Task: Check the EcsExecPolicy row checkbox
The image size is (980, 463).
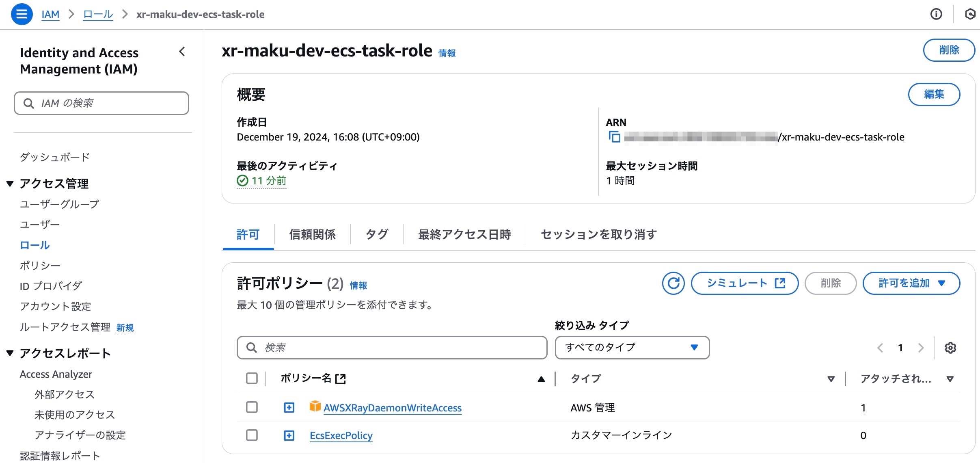Action: tap(252, 435)
